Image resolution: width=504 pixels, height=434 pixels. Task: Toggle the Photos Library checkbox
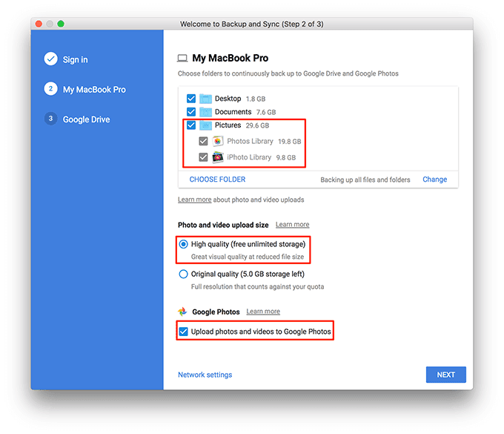coord(203,141)
